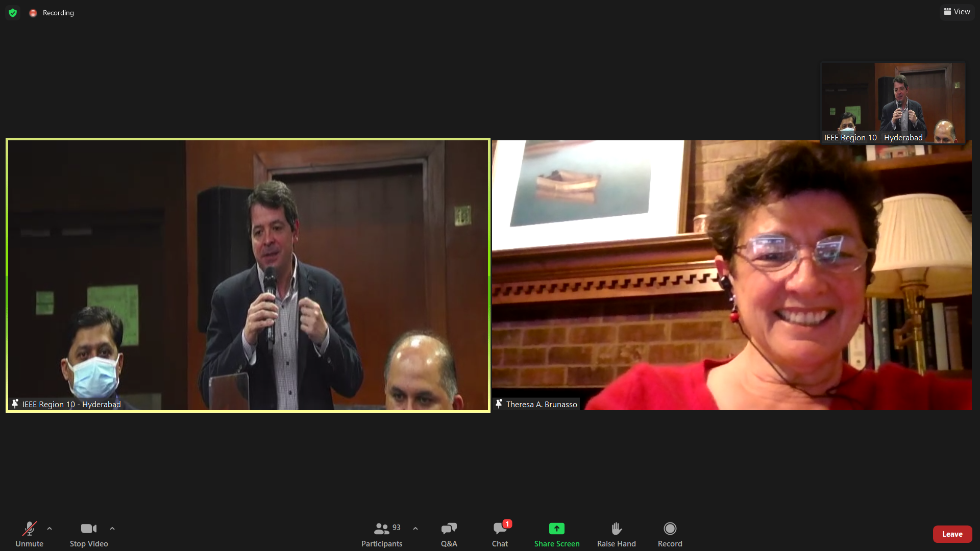
Task: Open the Chat panel with unread message
Action: (x=500, y=534)
